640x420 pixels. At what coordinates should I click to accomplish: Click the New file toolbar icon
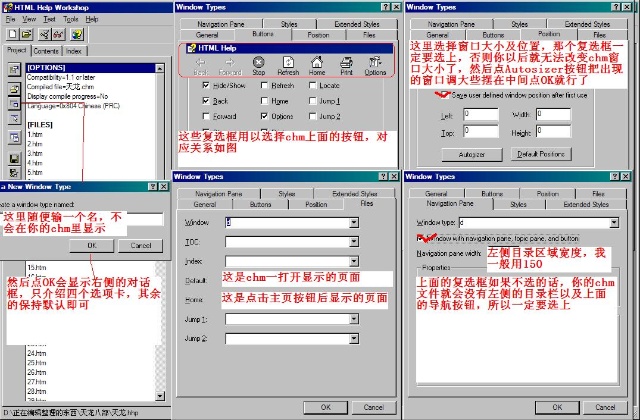click(x=11, y=34)
